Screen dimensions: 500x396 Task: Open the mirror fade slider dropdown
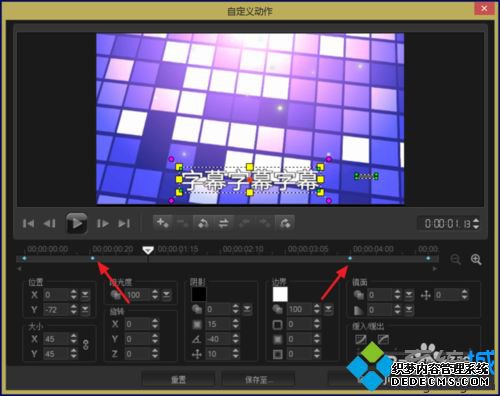point(409,310)
